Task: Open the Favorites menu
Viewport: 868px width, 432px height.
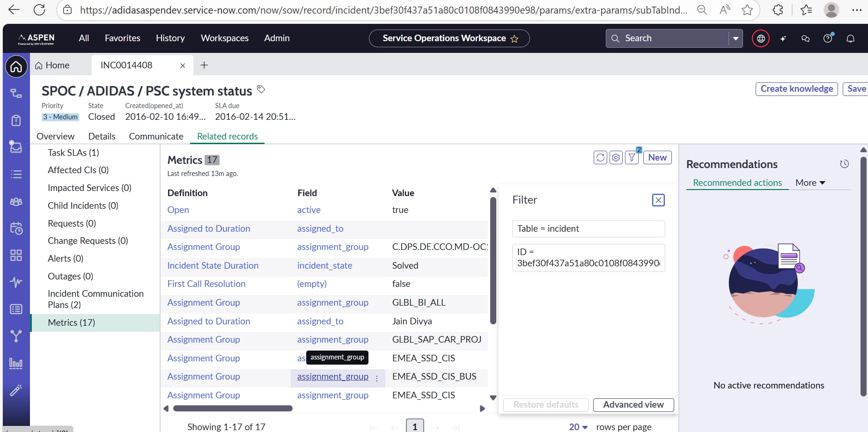Action: pyautogui.click(x=123, y=38)
